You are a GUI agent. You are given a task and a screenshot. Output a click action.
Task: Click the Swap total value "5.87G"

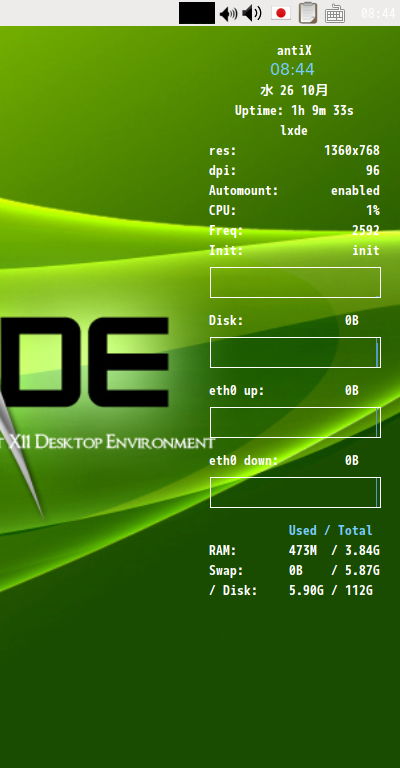click(x=362, y=571)
